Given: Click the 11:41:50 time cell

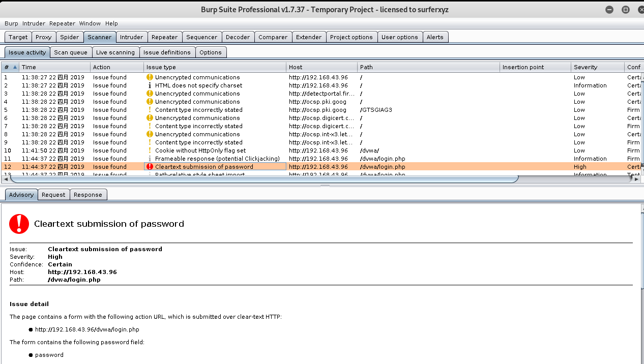Looking at the screenshot, I should (55, 150).
